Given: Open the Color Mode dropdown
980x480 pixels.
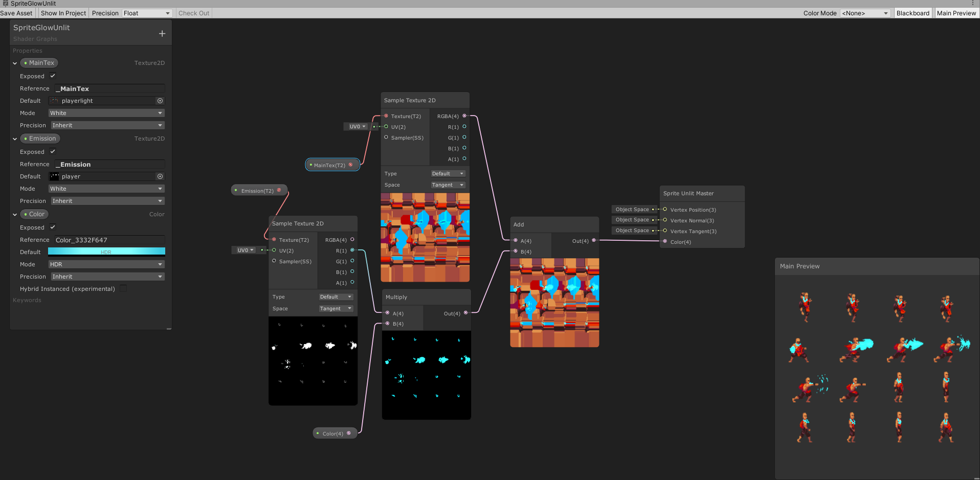Looking at the screenshot, I should coord(865,13).
